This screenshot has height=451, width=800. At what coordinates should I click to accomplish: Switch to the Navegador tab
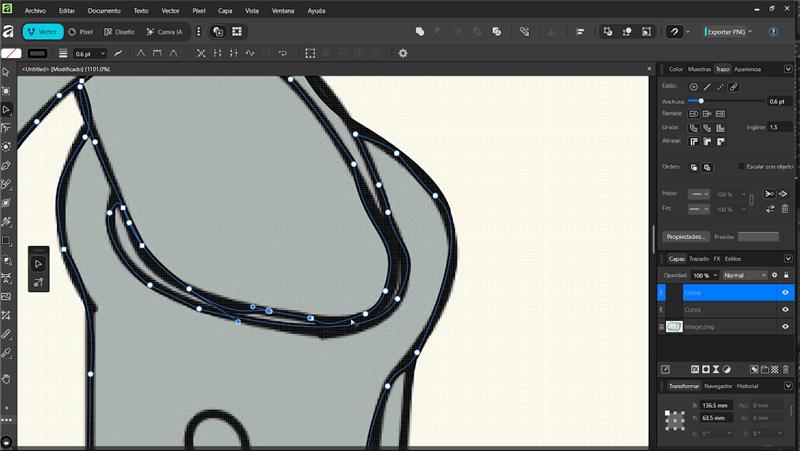pos(718,386)
